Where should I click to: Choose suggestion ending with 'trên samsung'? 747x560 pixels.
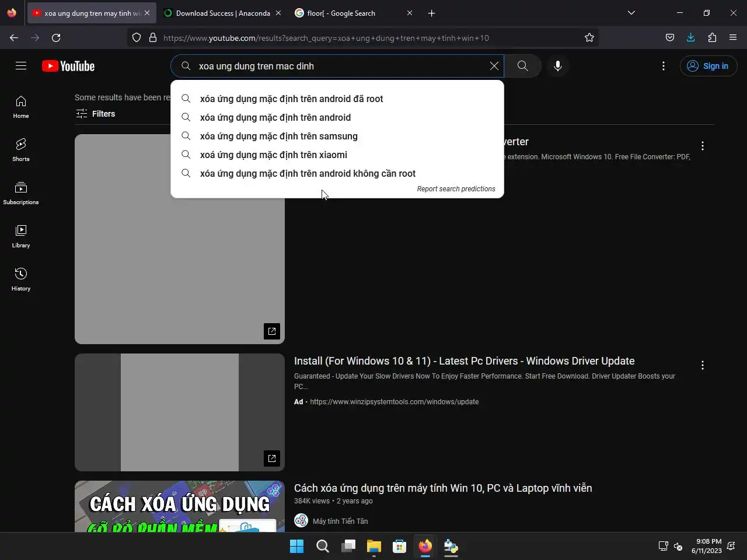tap(337, 136)
